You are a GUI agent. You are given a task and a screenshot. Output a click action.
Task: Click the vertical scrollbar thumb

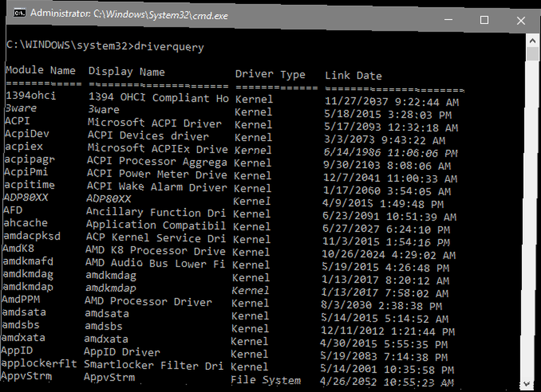[533, 54]
